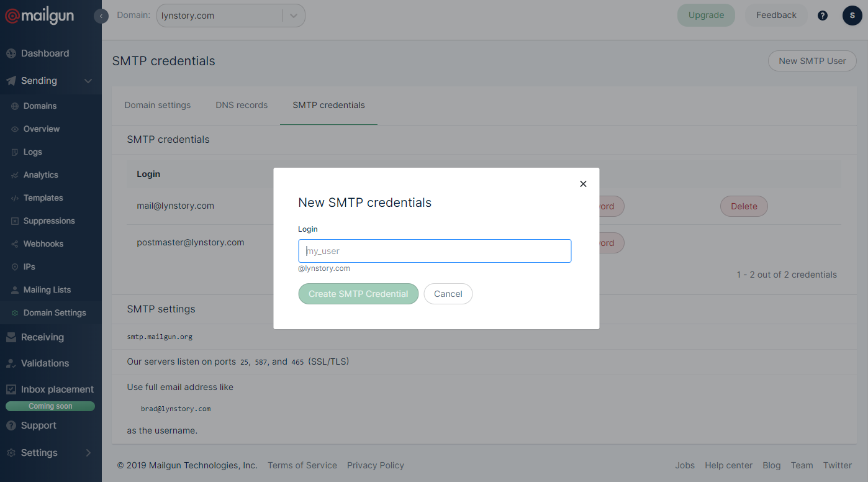Image resolution: width=868 pixels, height=482 pixels.
Task: Click the Settings cog icon in sidebar
Action: pyautogui.click(x=11, y=453)
